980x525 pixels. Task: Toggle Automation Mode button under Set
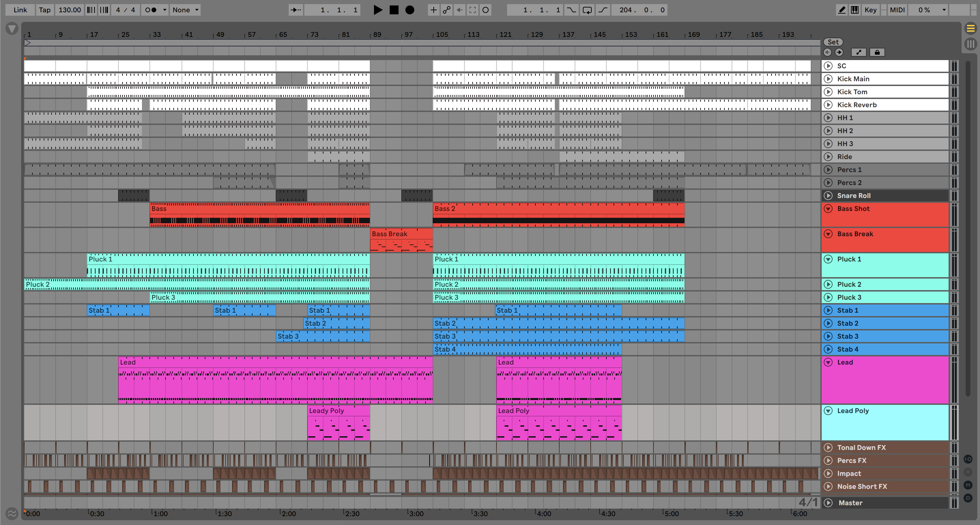click(x=859, y=53)
